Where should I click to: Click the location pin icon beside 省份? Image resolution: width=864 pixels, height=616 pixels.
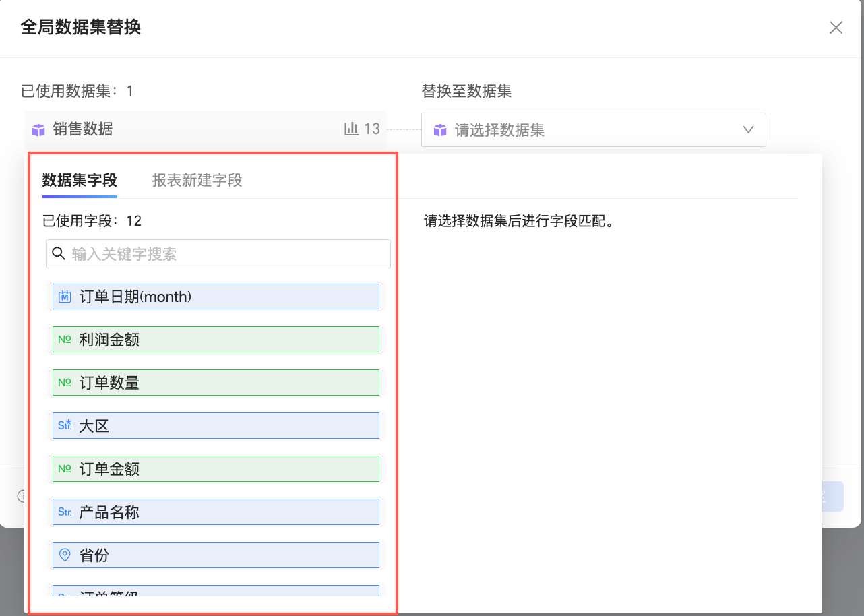coord(65,555)
